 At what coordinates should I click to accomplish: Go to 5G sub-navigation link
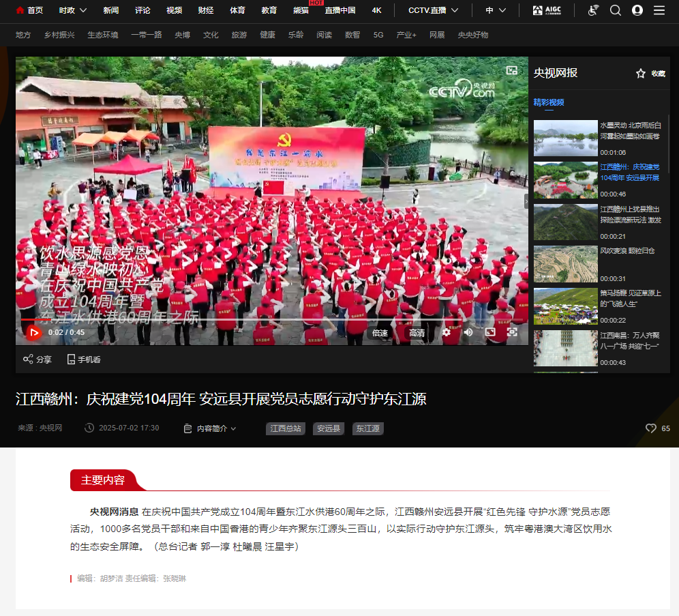pyautogui.click(x=378, y=35)
